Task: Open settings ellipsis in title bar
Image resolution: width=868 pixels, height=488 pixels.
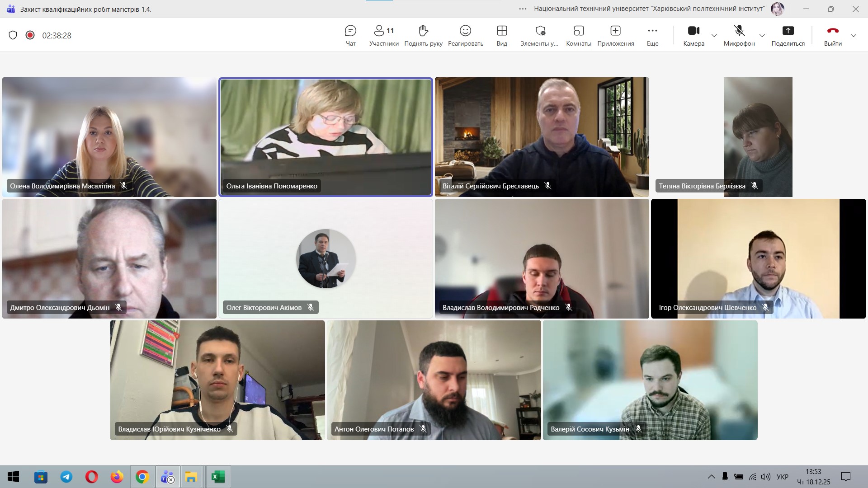Action: (x=523, y=9)
